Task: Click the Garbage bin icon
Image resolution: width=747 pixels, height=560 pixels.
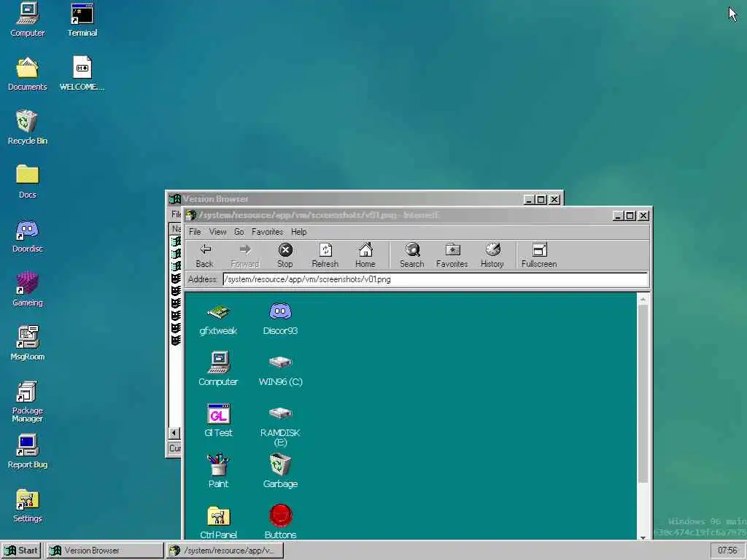Action: pos(280,472)
